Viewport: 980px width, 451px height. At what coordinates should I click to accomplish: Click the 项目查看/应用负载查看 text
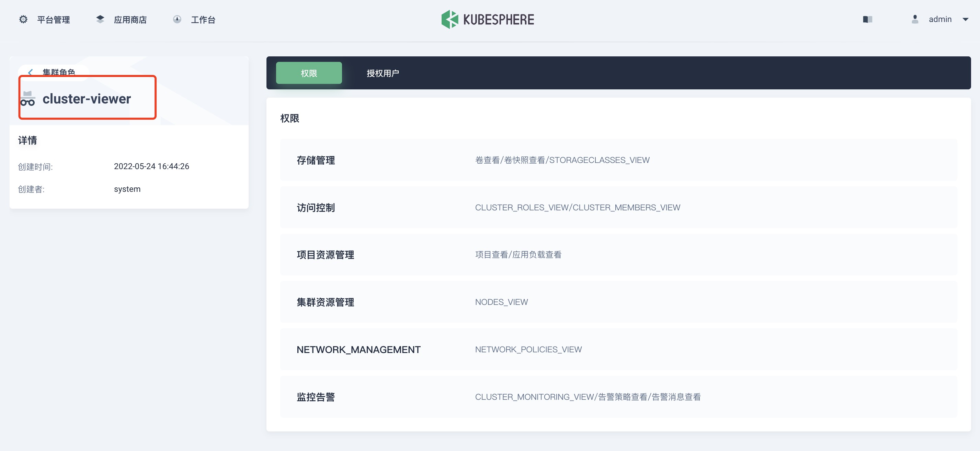518,255
